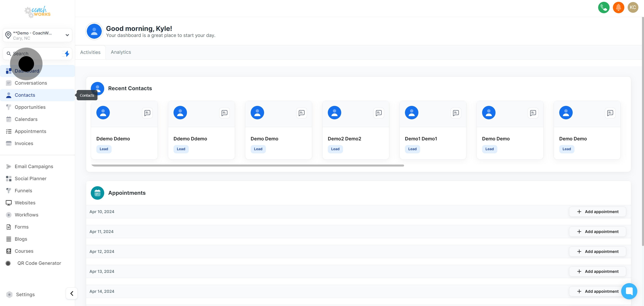
Task: Go to Opportunities in the sidebar
Action: pos(30,107)
